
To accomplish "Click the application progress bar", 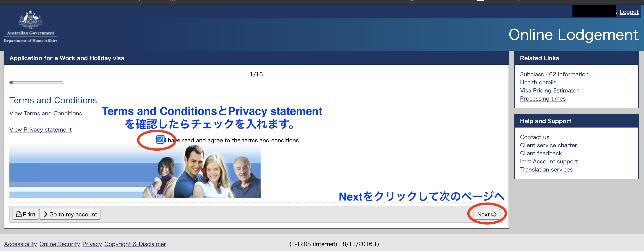I will pos(36,83).
